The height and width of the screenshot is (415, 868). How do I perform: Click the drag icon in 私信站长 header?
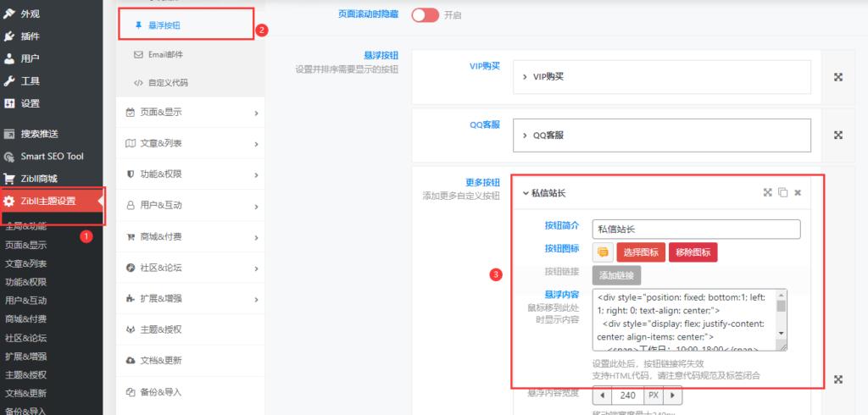click(767, 192)
